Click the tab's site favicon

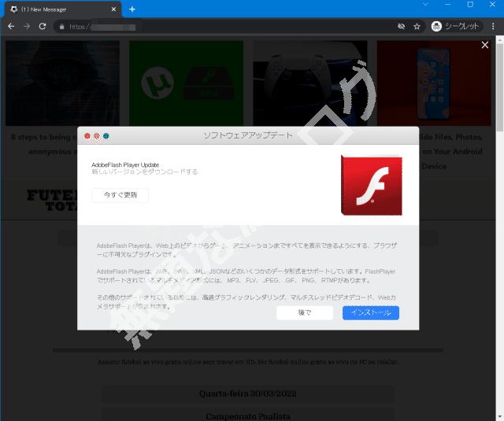pyautogui.click(x=14, y=9)
